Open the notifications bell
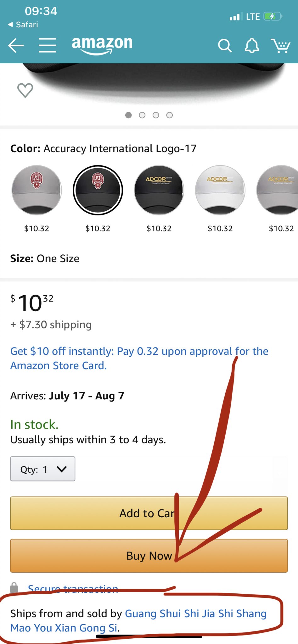 coord(252,46)
